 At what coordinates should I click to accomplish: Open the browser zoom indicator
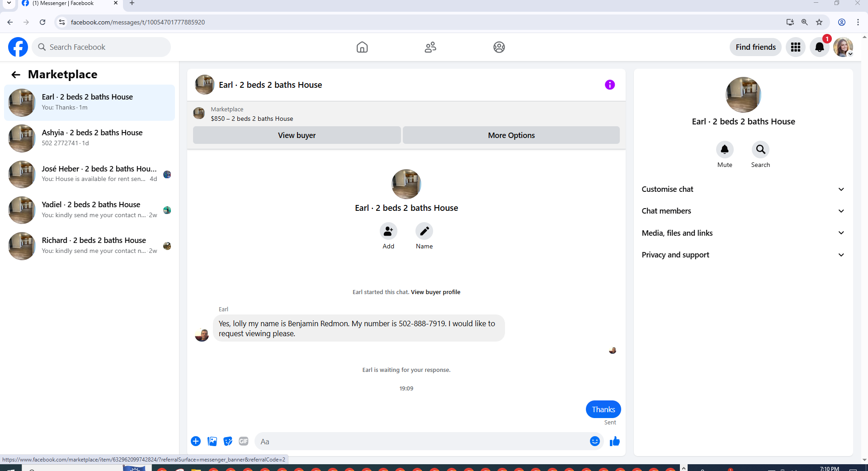[x=805, y=22]
